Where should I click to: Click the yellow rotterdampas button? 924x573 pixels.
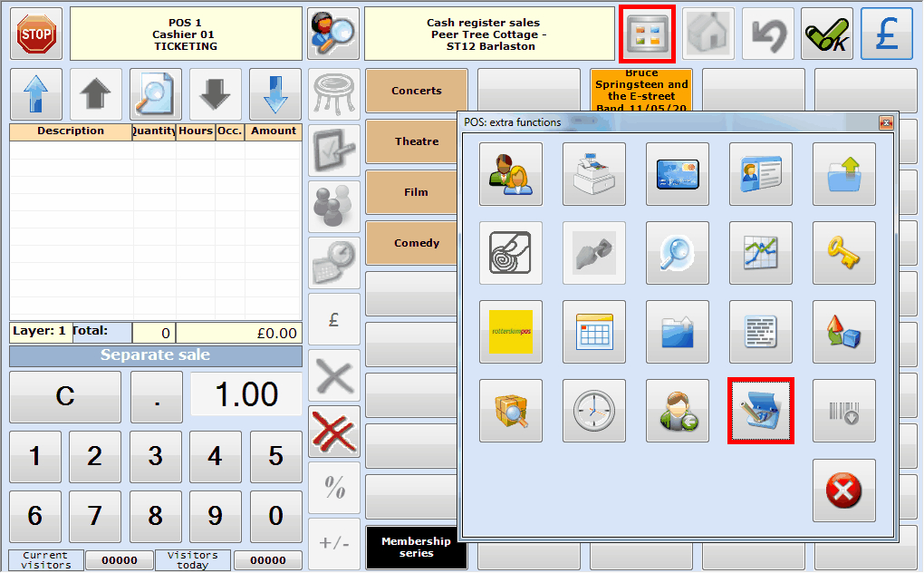[511, 332]
